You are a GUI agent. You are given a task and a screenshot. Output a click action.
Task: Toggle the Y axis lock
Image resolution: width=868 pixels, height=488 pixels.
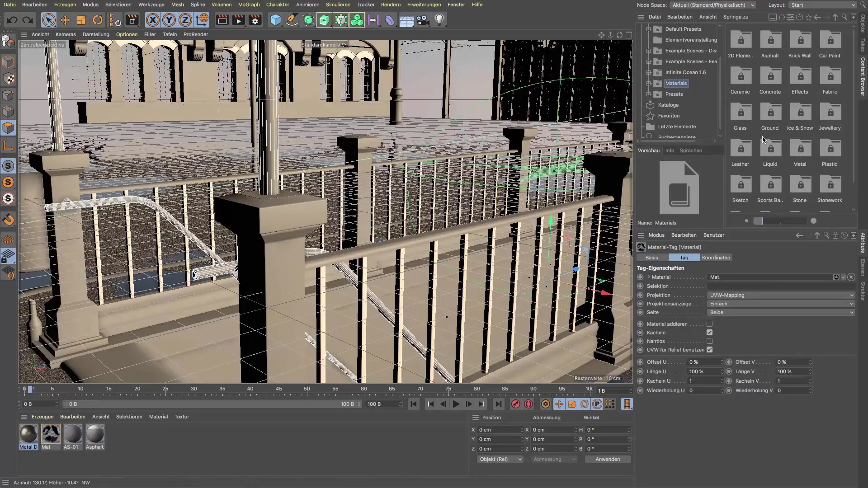point(169,20)
